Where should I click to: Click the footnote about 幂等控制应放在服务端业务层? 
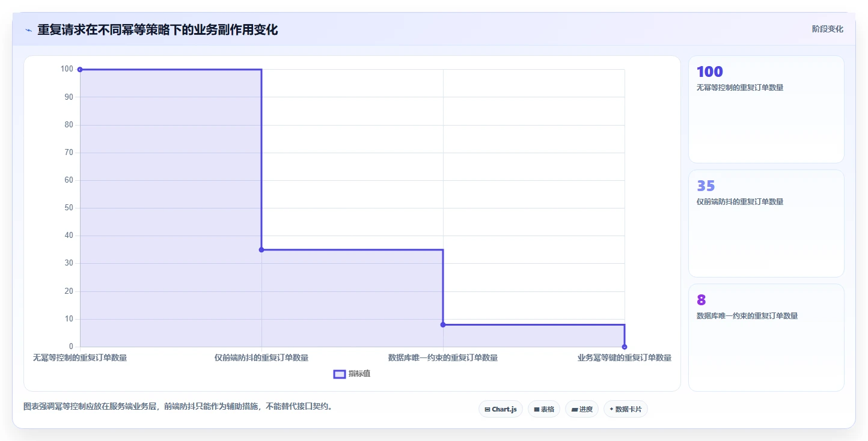coord(178,406)
